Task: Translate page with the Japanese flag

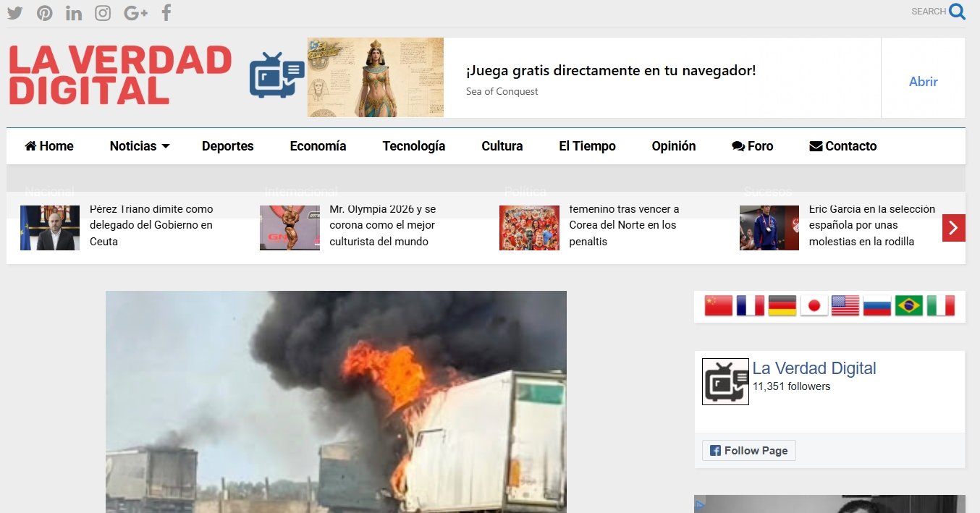Action: pyautogui.click(x=814, y=305)
